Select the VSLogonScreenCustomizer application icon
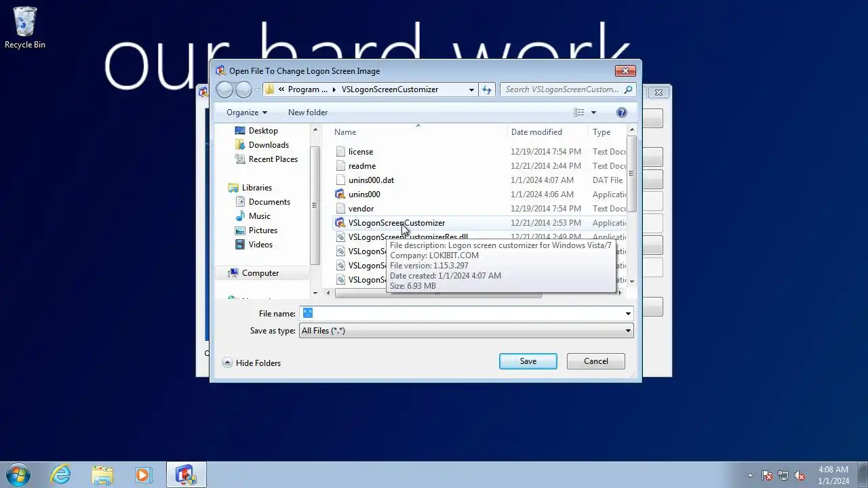 [x=340, y=223]
